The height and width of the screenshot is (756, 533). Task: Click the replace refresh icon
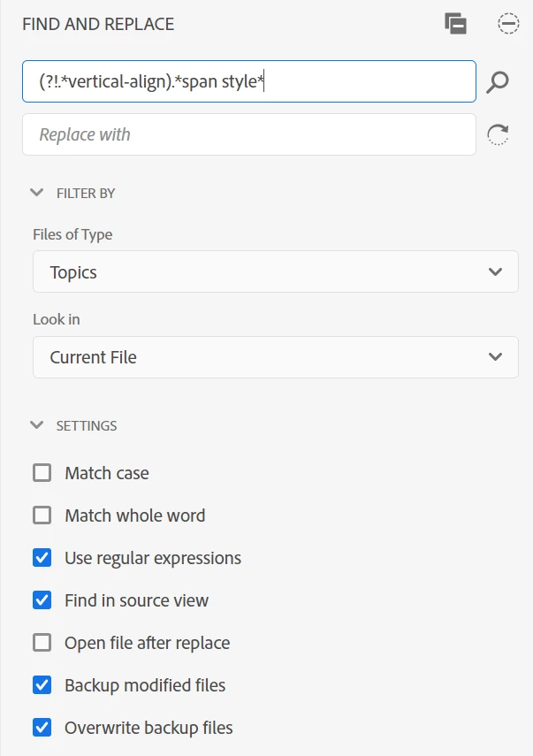[x=499, y=134]
